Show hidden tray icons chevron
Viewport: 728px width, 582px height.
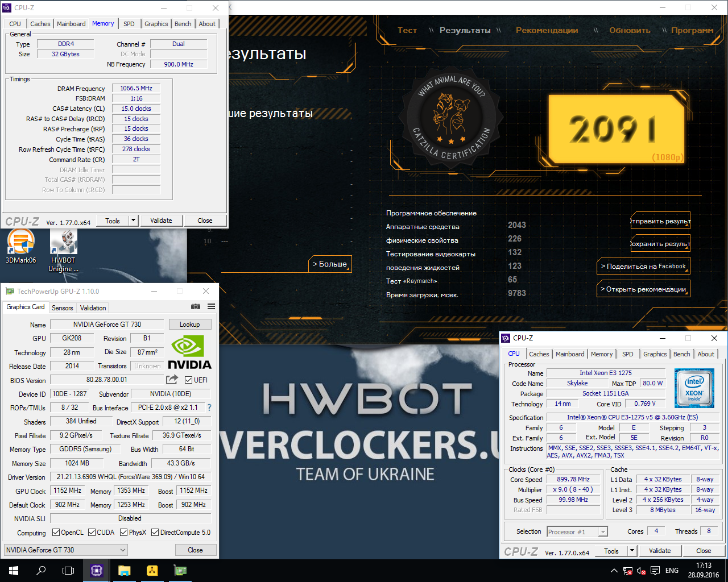click(x=614, y=571)
